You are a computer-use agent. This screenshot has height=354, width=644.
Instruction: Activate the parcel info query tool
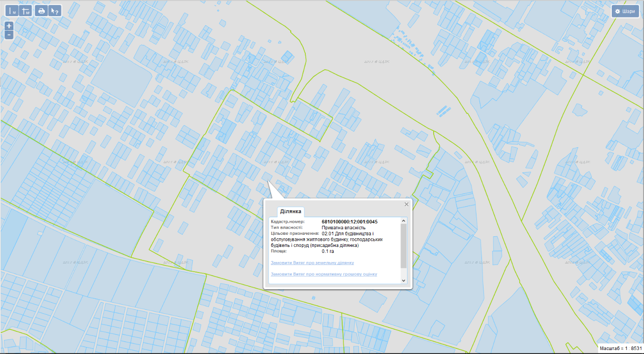tap(55, 11)
